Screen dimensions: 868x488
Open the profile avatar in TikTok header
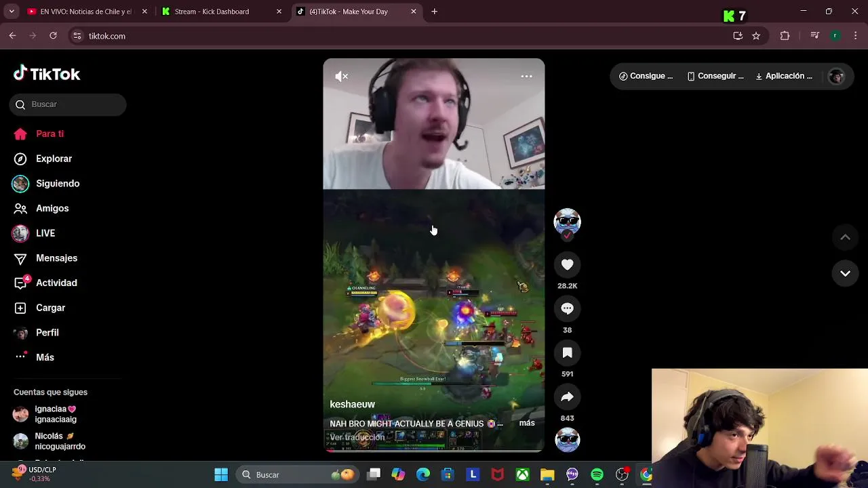coord(836,77)
